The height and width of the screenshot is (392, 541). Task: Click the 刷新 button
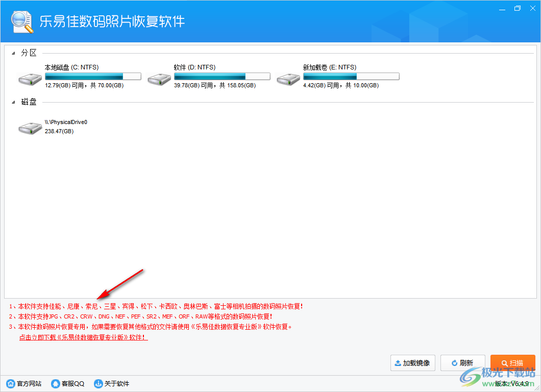[463, 363]
